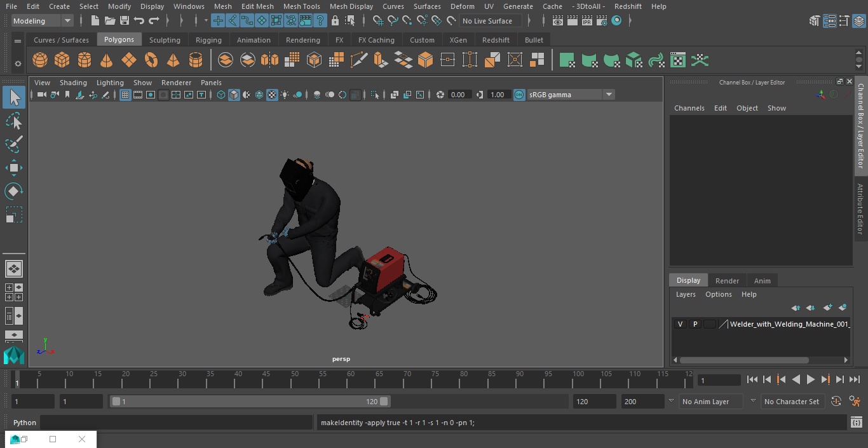Click the IPR render icon

click(x=587, y=21)
